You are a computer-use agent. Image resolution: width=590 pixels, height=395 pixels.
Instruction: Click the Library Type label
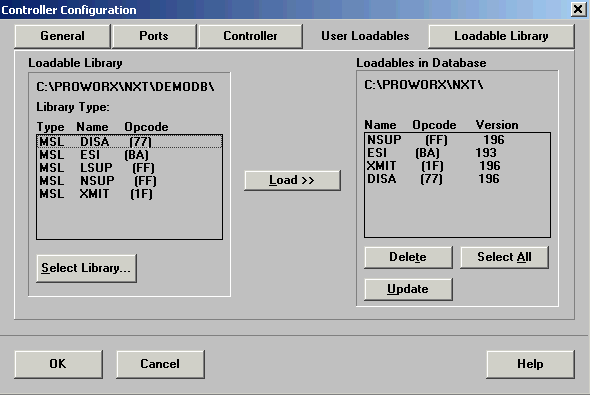[x=73, y=107]
